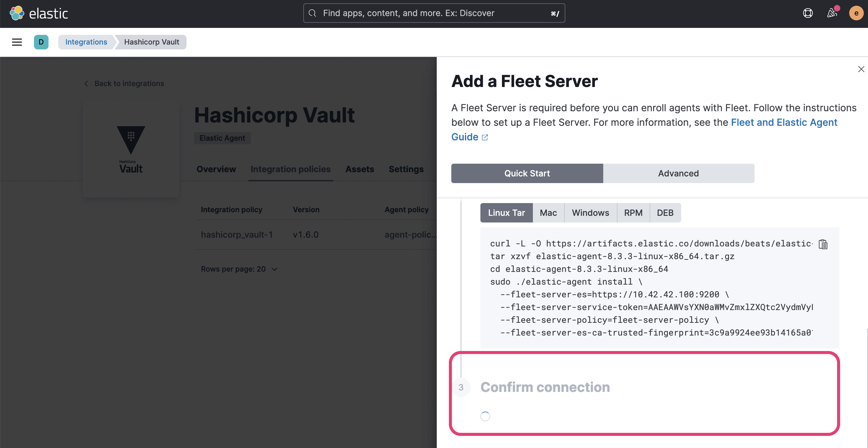
Task: Click the search input field
Action: coord(434,13)
